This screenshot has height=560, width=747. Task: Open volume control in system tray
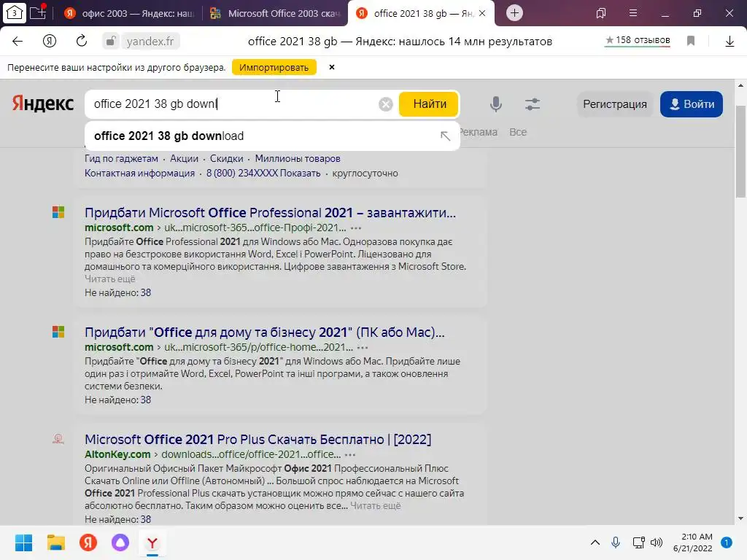pos(657,542)
